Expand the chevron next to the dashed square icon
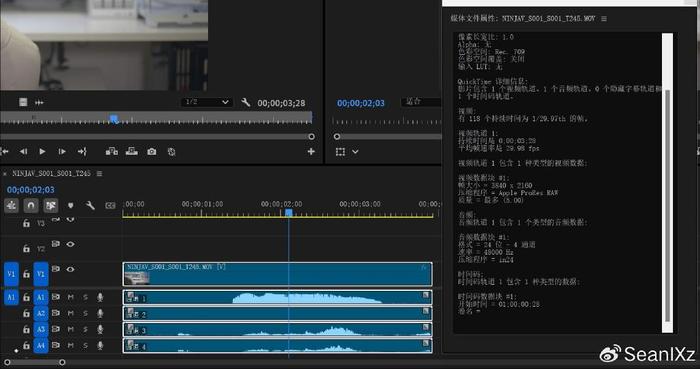The height and width of the screenshot is (369, 700). pyautogui.click(x=355, y=152)
